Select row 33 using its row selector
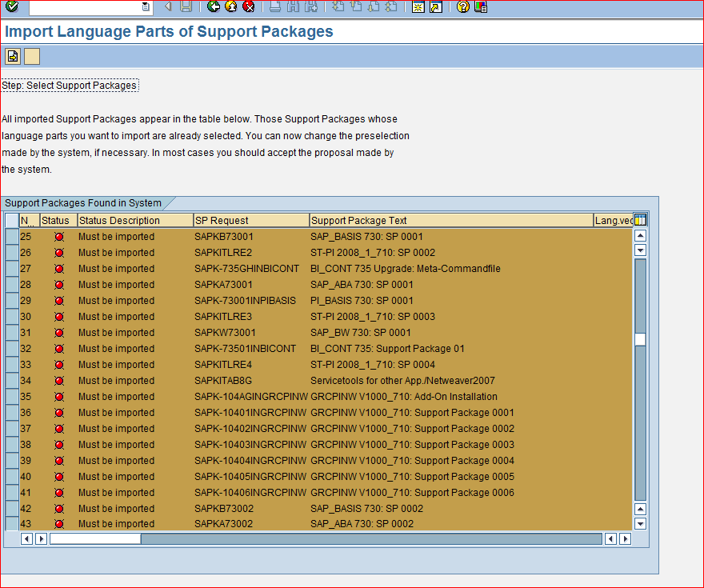The height and width of the screenshot is (588, 704). (12, 365)
